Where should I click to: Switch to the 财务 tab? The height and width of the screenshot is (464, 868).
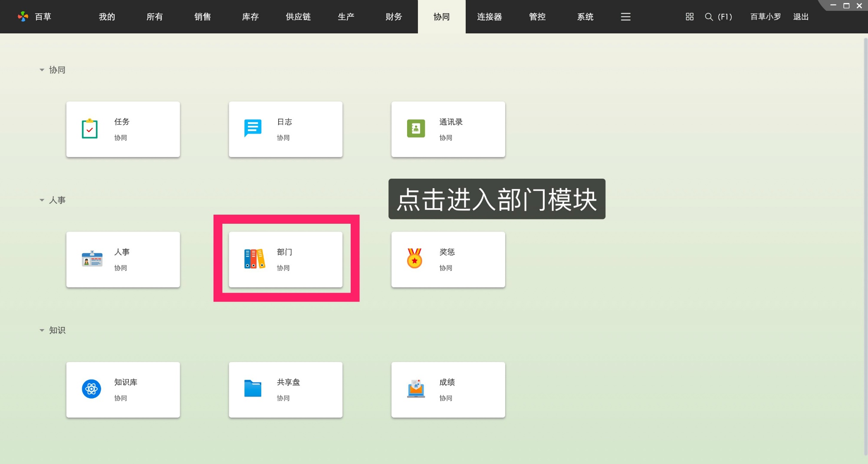tap(393, 17)
